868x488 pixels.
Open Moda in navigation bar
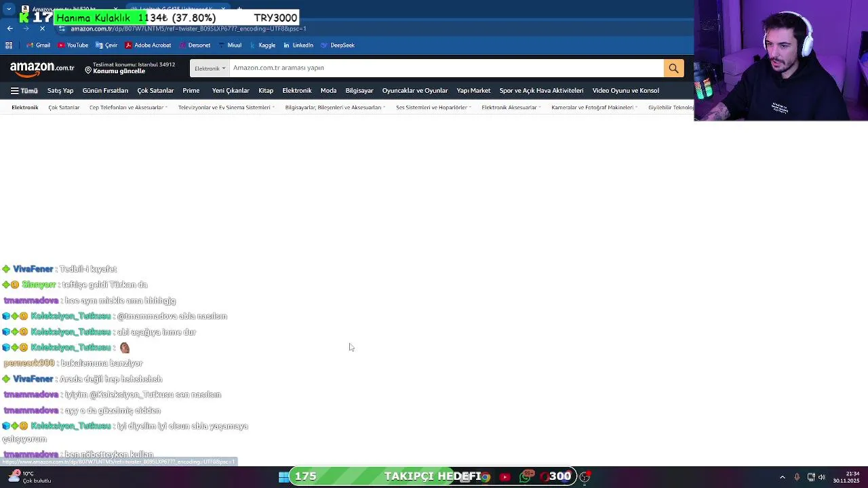pos(329,91)
